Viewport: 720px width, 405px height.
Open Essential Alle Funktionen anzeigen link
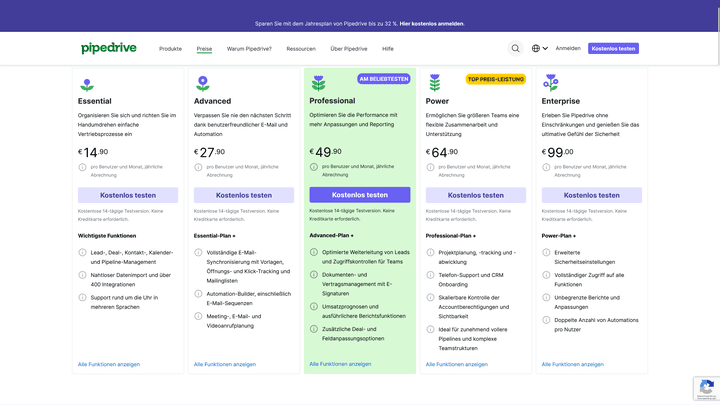click(x=109, y=365)
